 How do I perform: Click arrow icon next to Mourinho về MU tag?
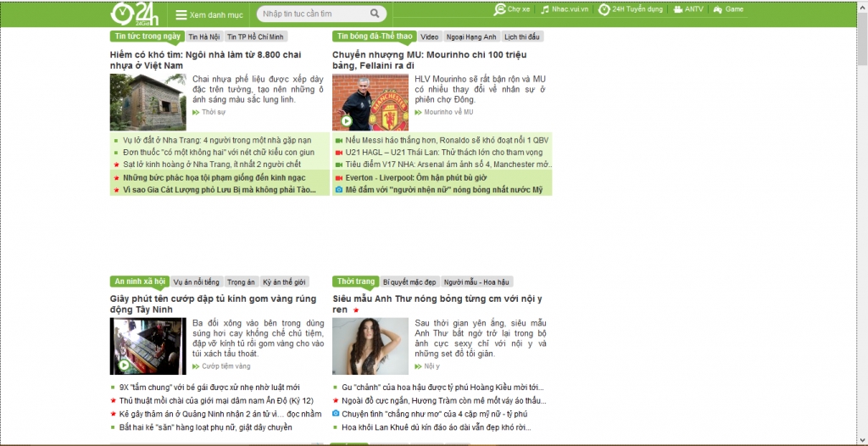pyautogui.click(x=419, y=113)
